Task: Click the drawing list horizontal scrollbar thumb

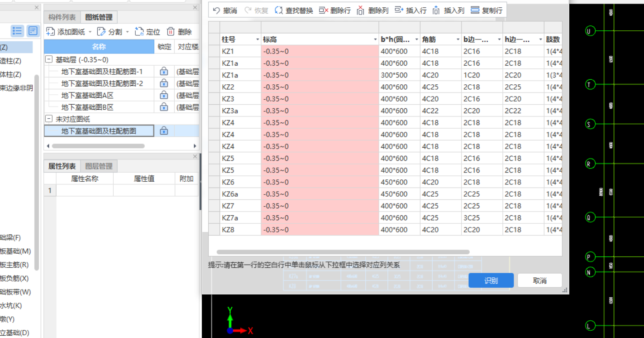Action: 98,146
